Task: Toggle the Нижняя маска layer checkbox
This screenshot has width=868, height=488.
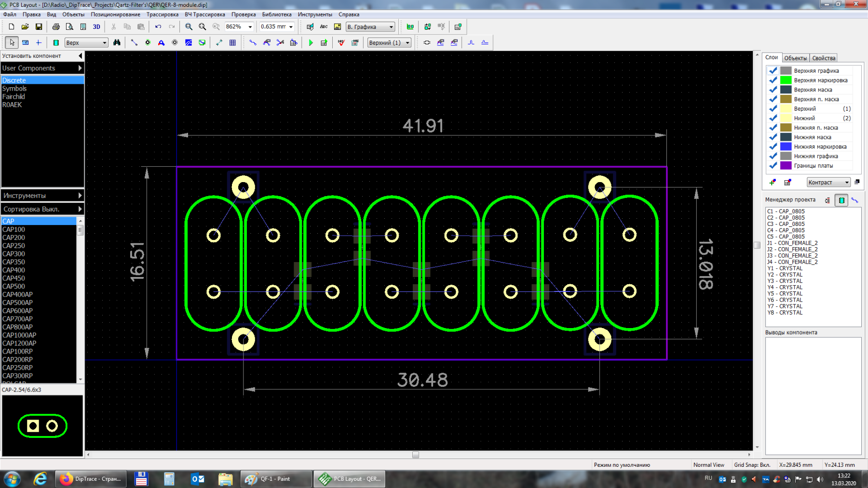Action: (773, 137)
